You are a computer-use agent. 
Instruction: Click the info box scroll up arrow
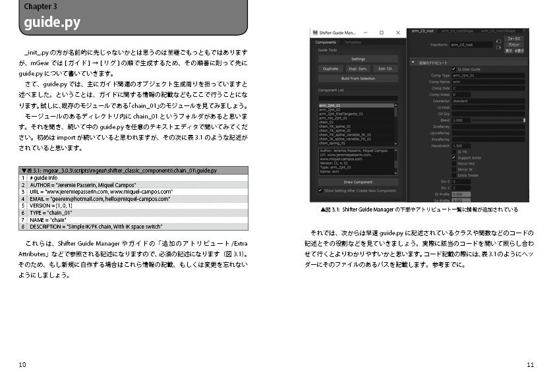395,150
